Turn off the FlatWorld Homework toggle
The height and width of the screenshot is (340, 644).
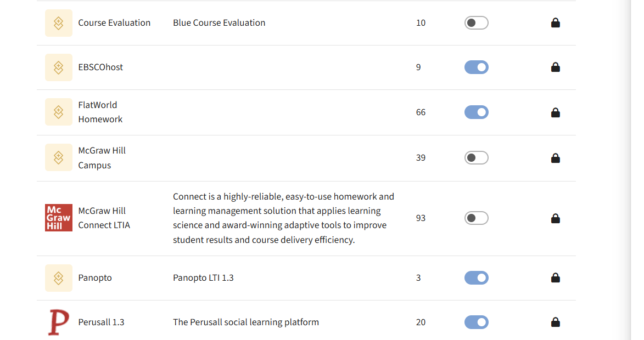(476, 112)
